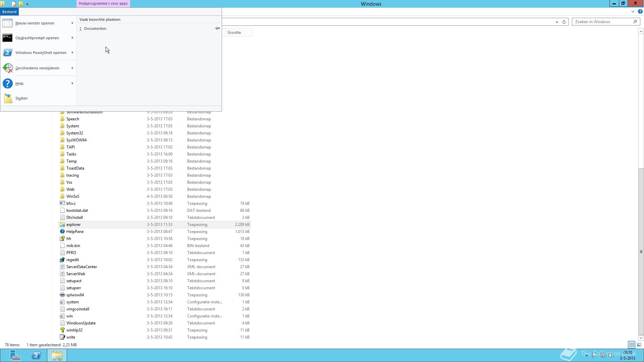Pin Documenten to the frequent places list

pos(217,28)
